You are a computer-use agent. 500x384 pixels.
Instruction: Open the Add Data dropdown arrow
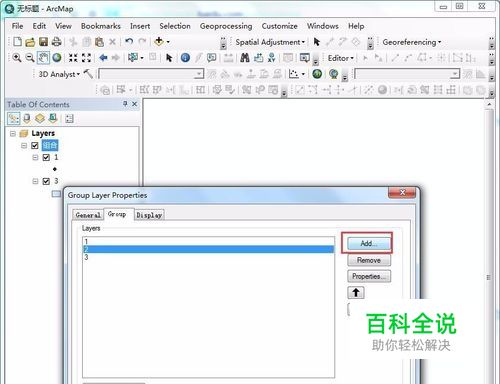click(168, 42)
